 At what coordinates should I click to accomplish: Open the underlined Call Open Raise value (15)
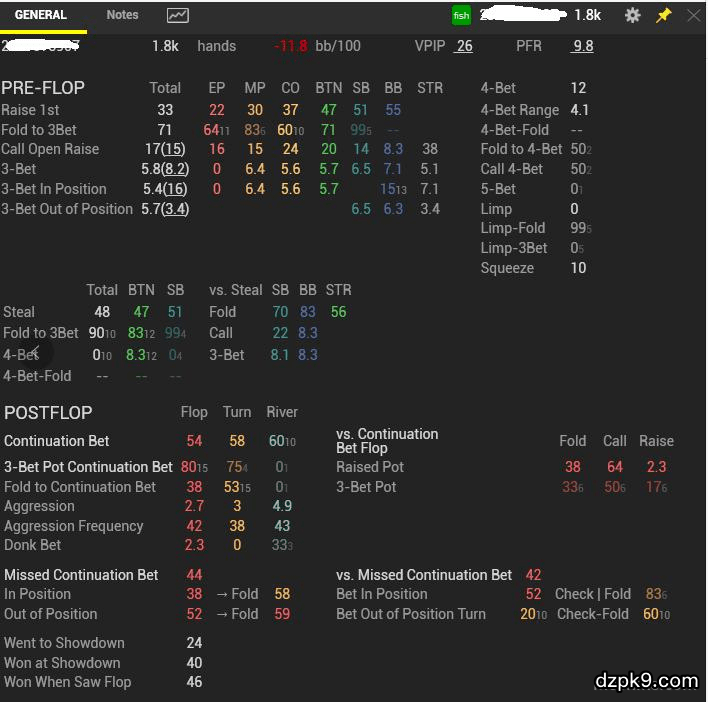(x=174, y=149)
